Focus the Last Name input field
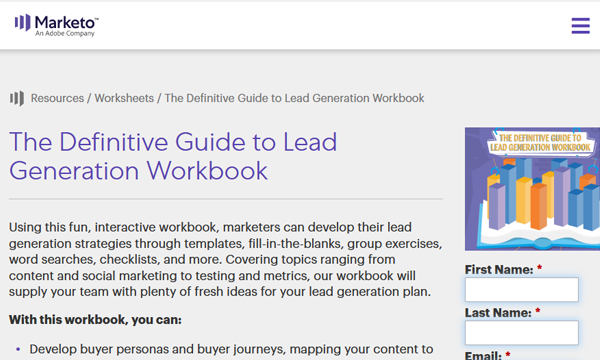 pyautogui.click(x=522, y=333)
